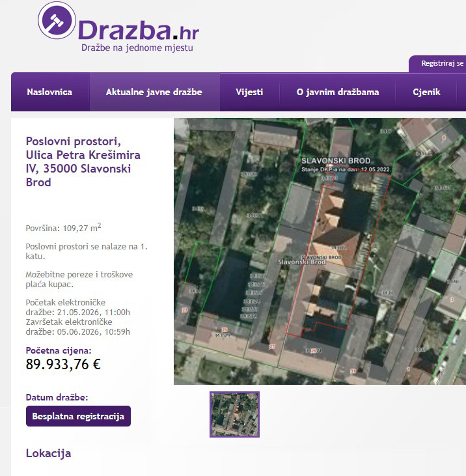
Task: Click the gavel logo icon
Action: (57, 20)
